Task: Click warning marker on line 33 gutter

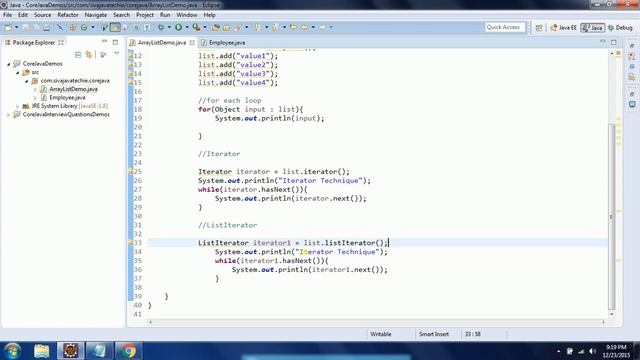Action: (x=131, y=242)
